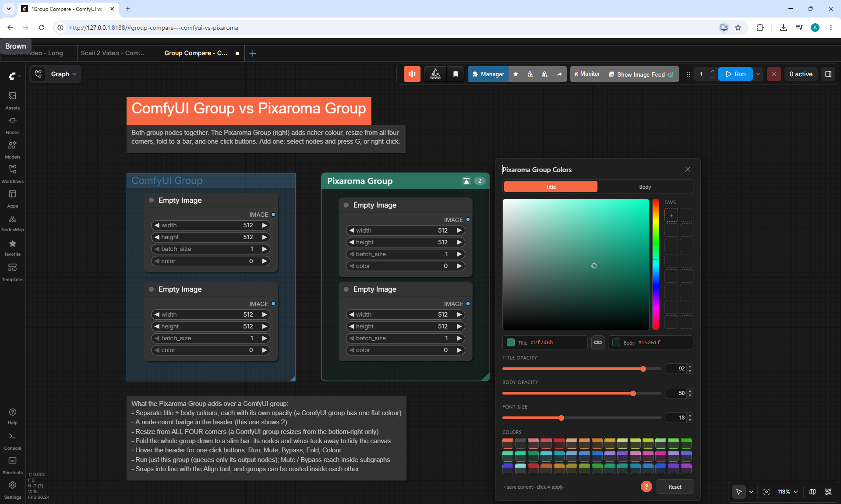Click the hue strip in color picker
Viewport: 841px width, 504px height.
coord(655,264)
